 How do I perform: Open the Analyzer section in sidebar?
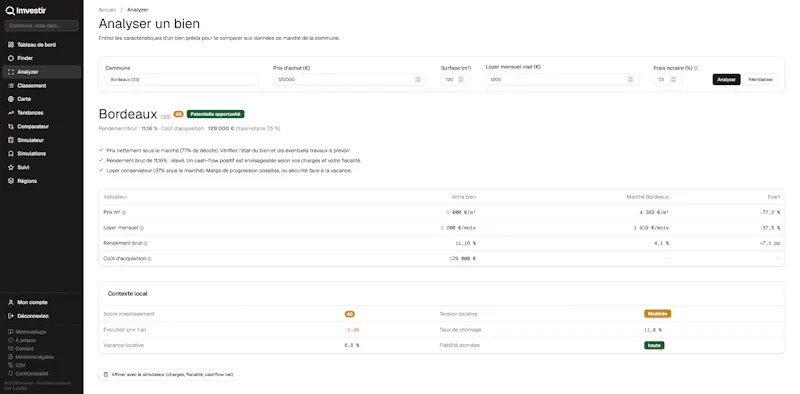(x=41, y=72)
